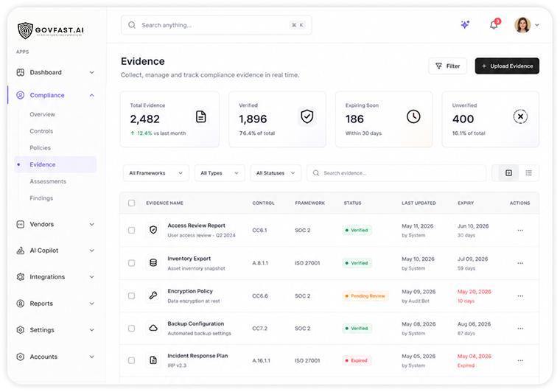560x392 pixels.
Task: Check the Backup Configuration row checkbox
Action: coord(131,329)
